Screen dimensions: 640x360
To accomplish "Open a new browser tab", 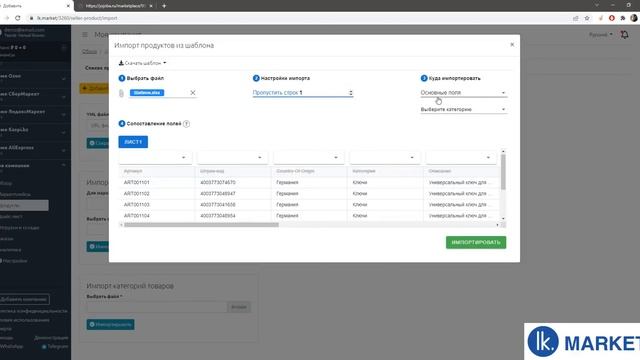I will point(164,6).
